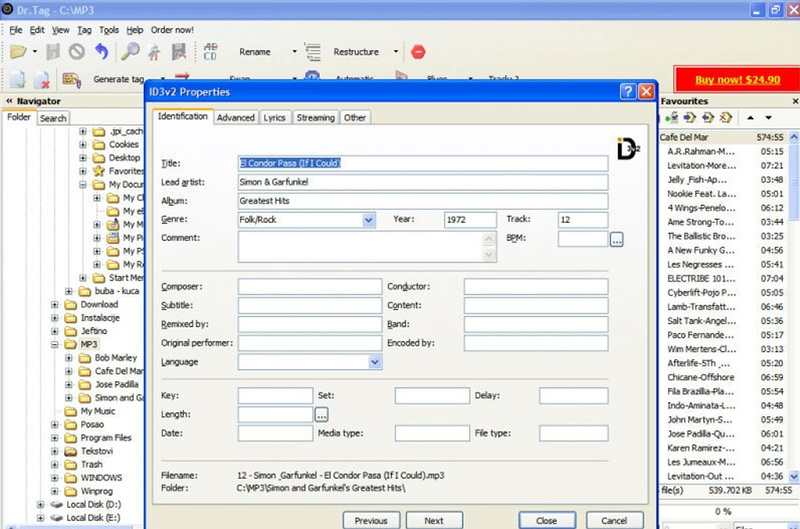Switch to the Streaming tab

315,118
